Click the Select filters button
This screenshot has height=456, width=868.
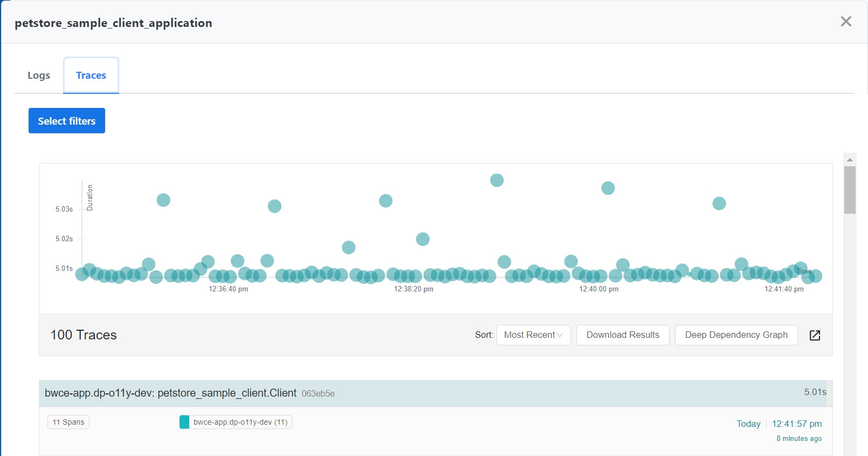point(67,121)
